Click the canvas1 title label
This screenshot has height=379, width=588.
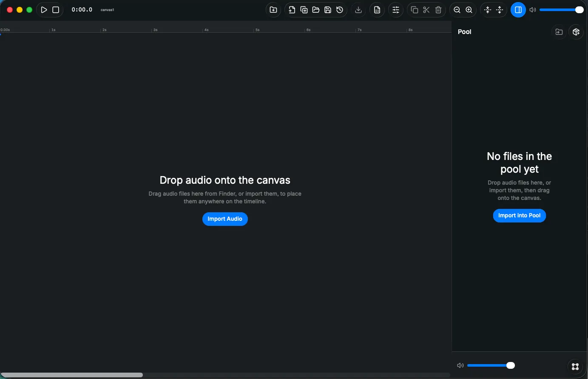(x=107, y=10)
